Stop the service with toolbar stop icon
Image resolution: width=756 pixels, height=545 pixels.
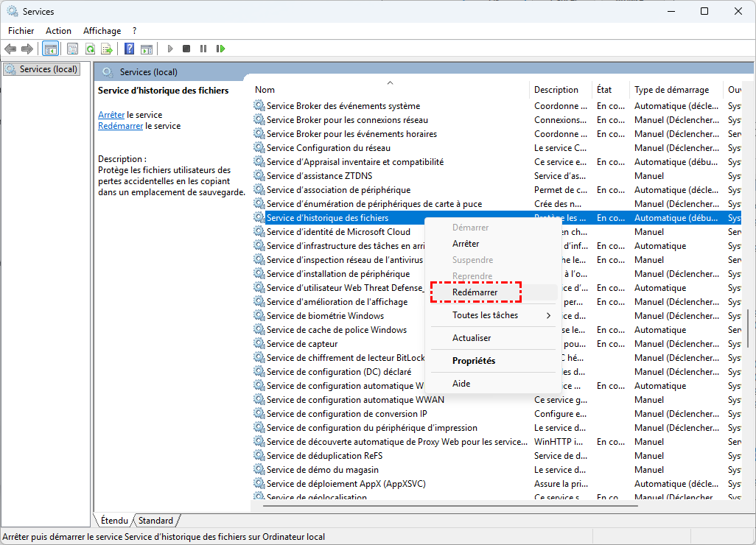pos(186,49)
